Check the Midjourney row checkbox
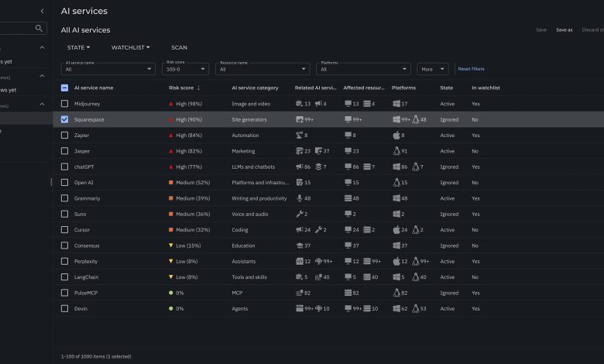The height and width of the screenshot is (364, 604). tap(64, 104)
